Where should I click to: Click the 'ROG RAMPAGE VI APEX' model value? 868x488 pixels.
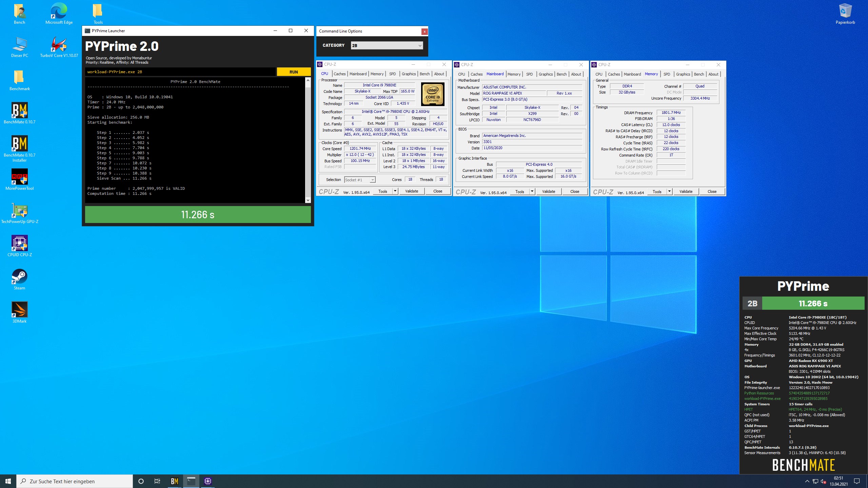coord(514,93)
